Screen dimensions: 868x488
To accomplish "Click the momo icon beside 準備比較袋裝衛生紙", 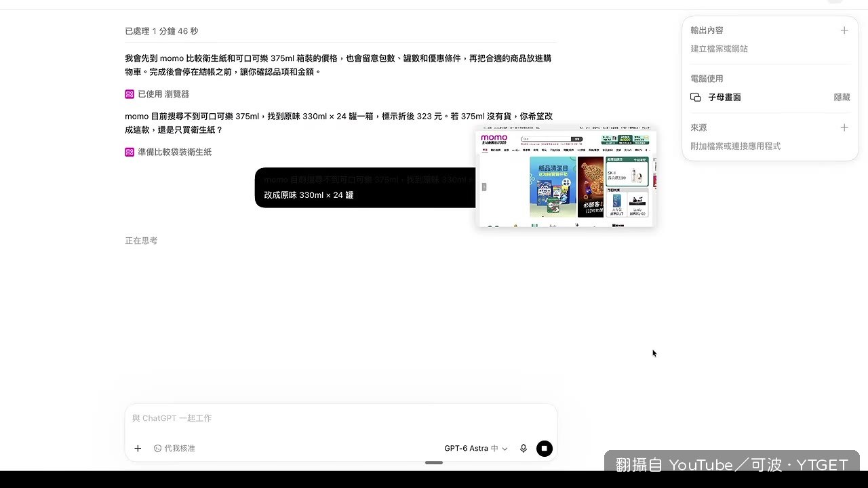I will click(x=130, y=152).
